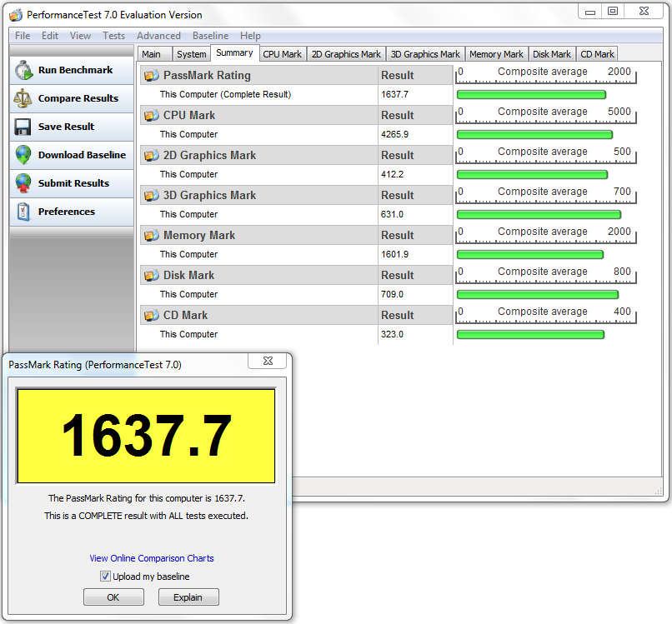Select the 2D Graphics result value 412.2
Screen dimensions: 672x624
(392, 174)
